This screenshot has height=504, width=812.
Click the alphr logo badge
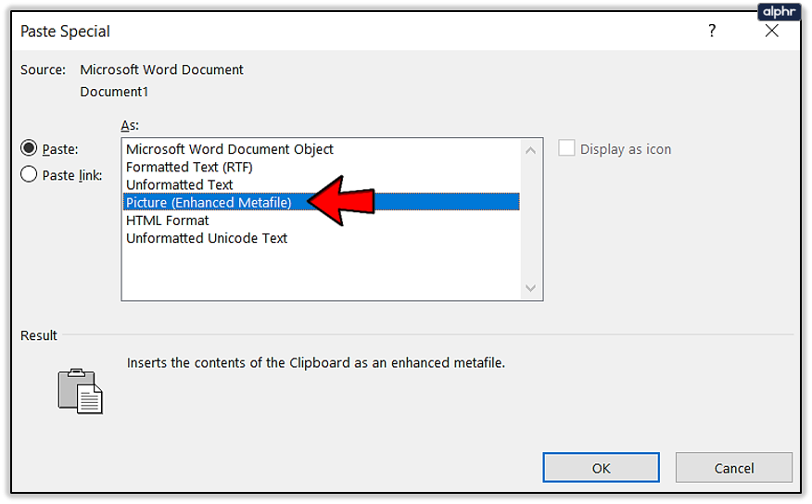coord(778,11)
